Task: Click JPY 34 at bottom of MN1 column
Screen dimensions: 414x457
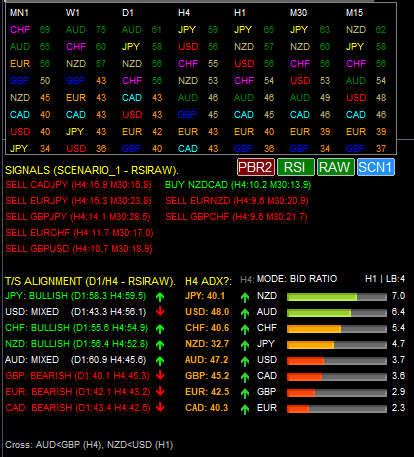Action: pyautogui.click(x=30, y=149)
